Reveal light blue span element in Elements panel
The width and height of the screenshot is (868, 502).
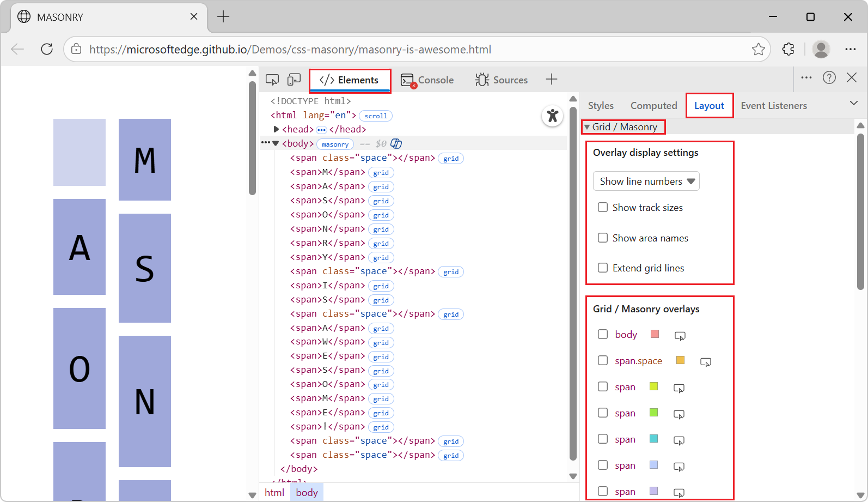[679, 467]
